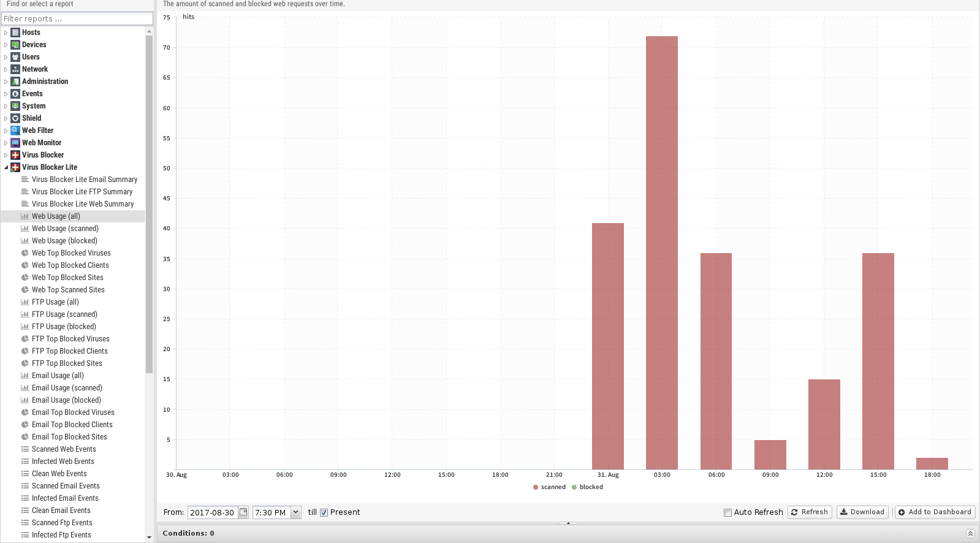Enable the Auto Refresh checkbox

[727, 512]
